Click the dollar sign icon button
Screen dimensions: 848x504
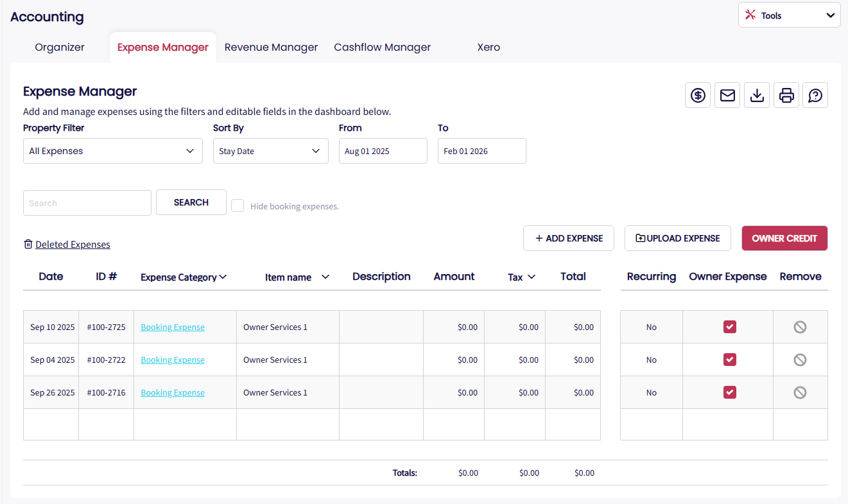tap(698, 96)
